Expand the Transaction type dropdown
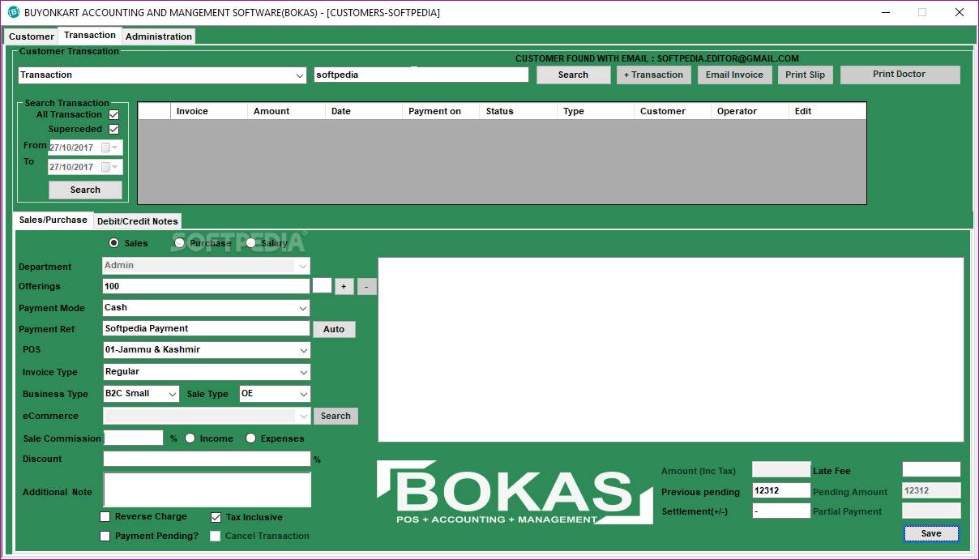The height and width of the screenshot is (560, 979). click(x=300, y=75)
